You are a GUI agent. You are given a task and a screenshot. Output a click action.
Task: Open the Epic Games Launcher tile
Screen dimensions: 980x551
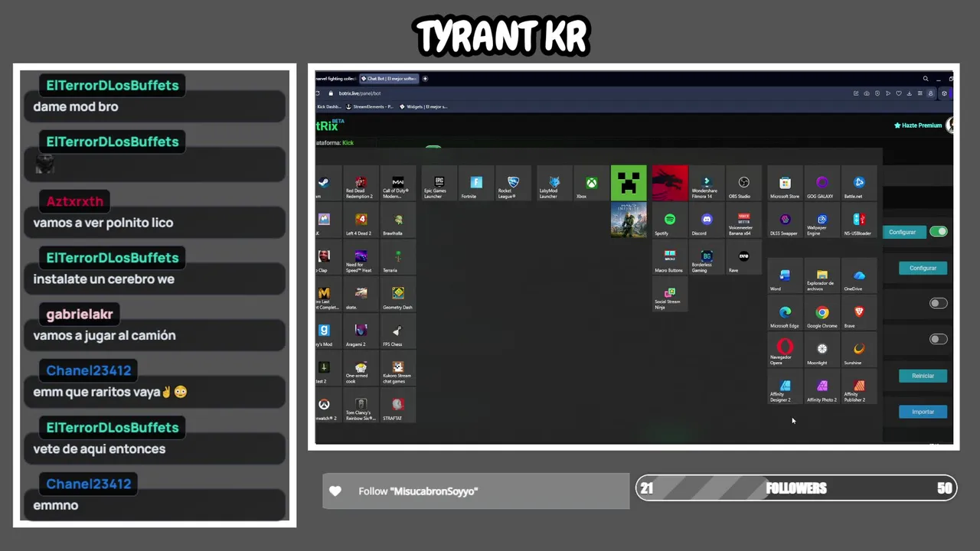pos(439,184)
